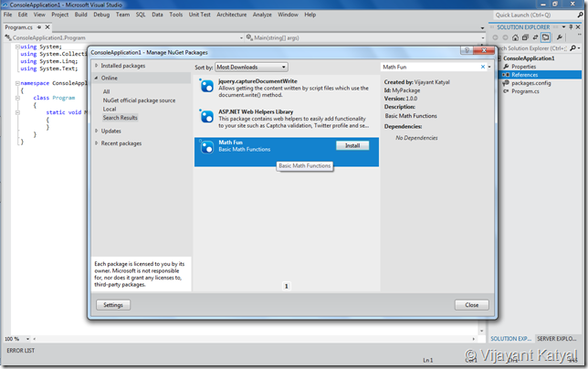588x369 pixels.
Task: Open the Architecture menu
Action: click(x=231, y=15)
